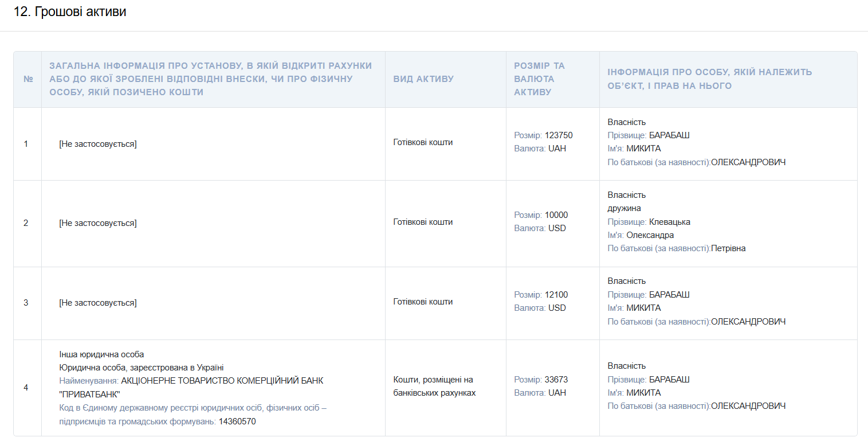Click the "ПРИВАТБАНК" bank name text
This screenshot has width=868, height=445.
(89, 395)
